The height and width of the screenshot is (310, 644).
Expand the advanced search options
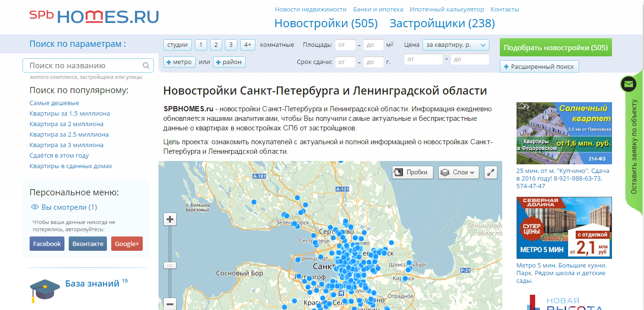click(x=539, y=67)
